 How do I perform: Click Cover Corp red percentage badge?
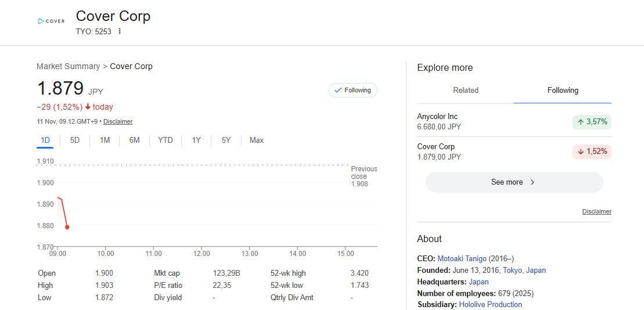click(x=592, y=152)
